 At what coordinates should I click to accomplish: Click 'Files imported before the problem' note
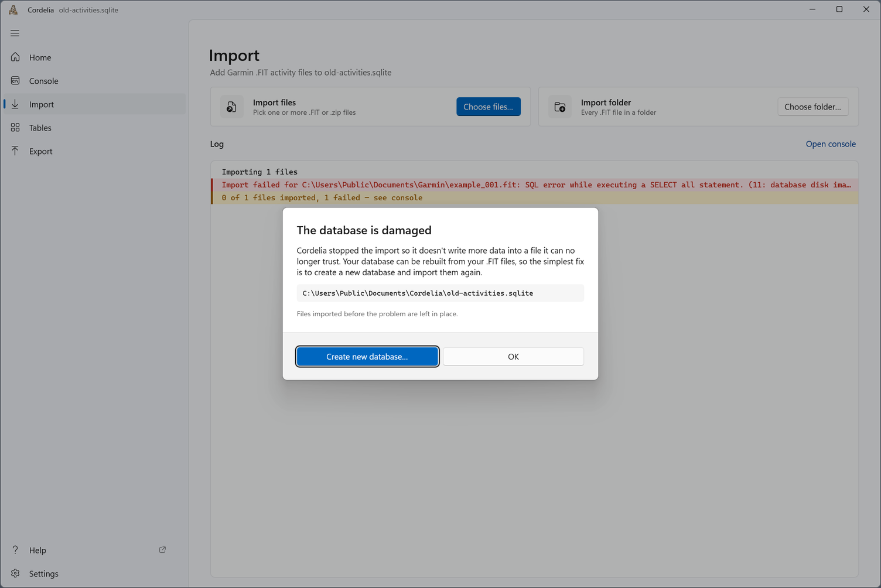coord(377,314)
